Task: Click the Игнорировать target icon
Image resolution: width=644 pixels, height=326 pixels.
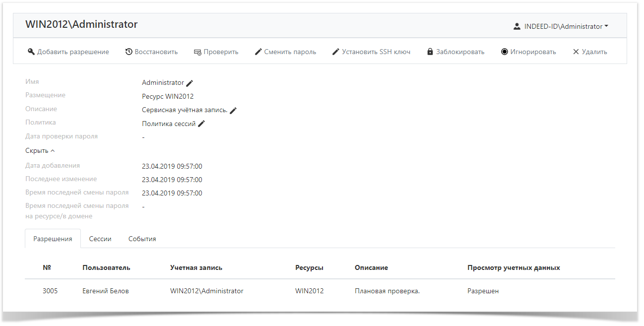Action: (504, 51)
